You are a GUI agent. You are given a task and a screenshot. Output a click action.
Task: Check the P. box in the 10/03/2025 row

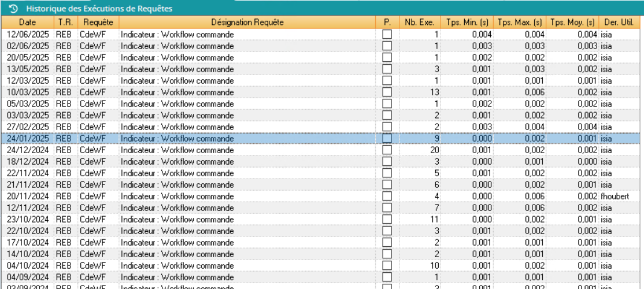click(387, 92)
